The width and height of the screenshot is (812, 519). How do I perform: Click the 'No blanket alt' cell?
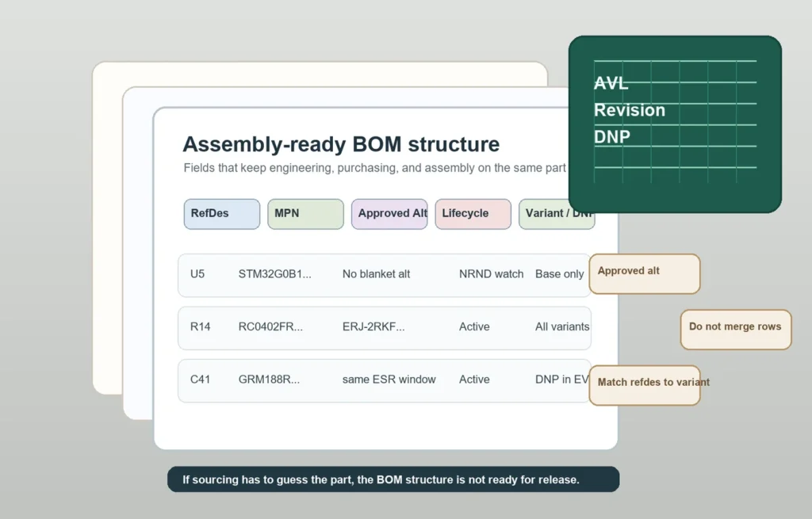tap(376, 274)
